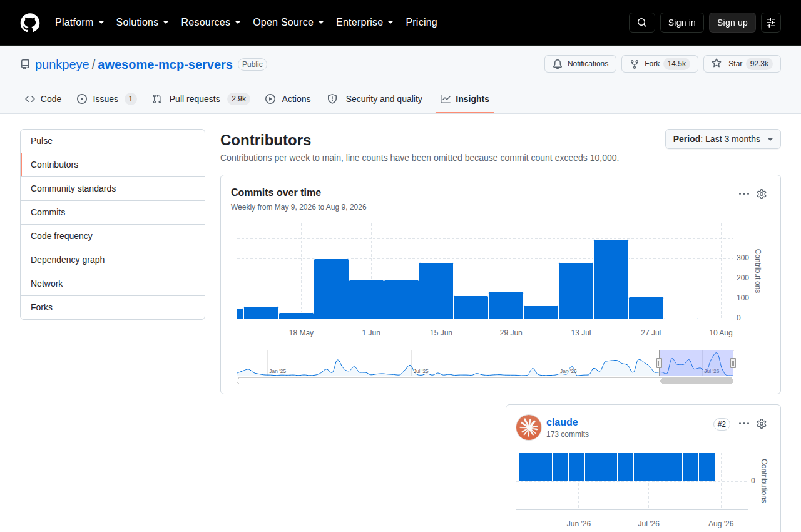Open the punkpeye owner profile link
Screen dimensions: 801x532
tap(62, 64)
